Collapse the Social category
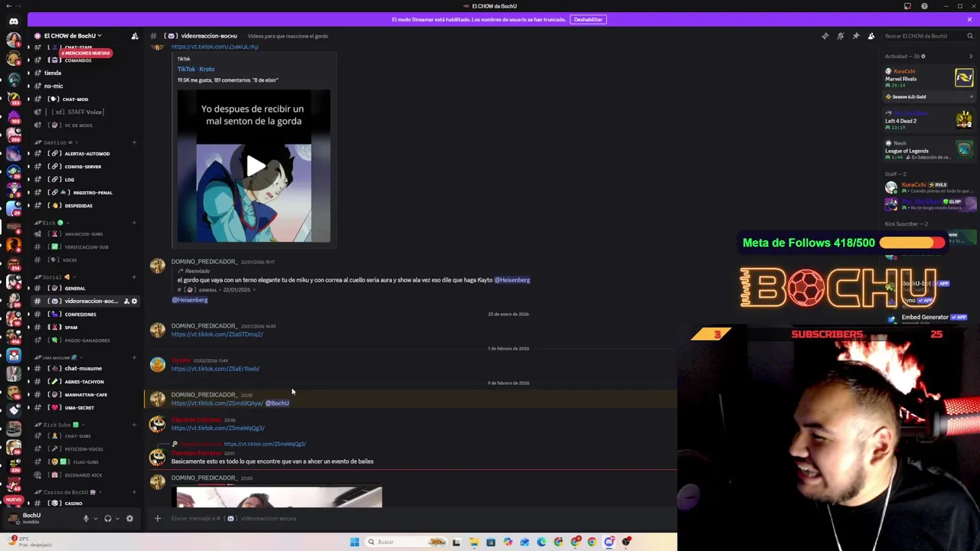The height and width of the screenshot is (551, 980). (54, 277)
